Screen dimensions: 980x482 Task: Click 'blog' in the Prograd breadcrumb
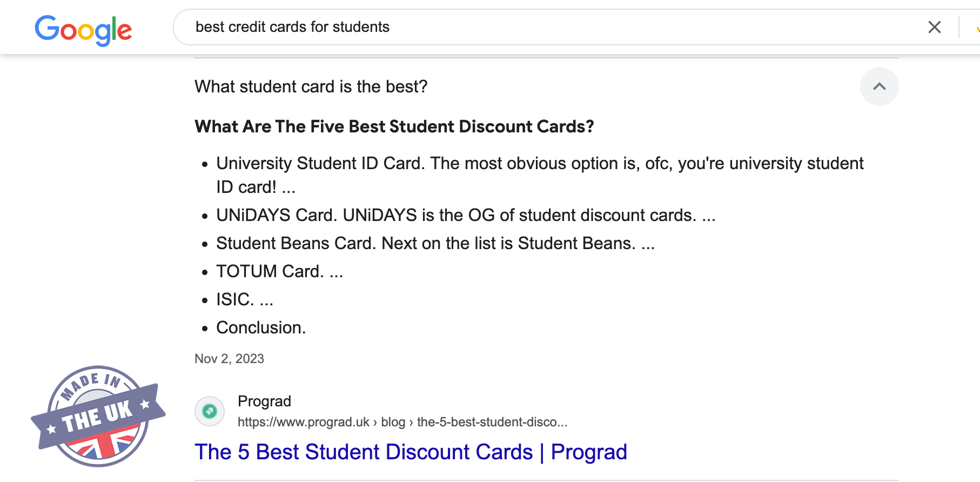click(393, 422)
